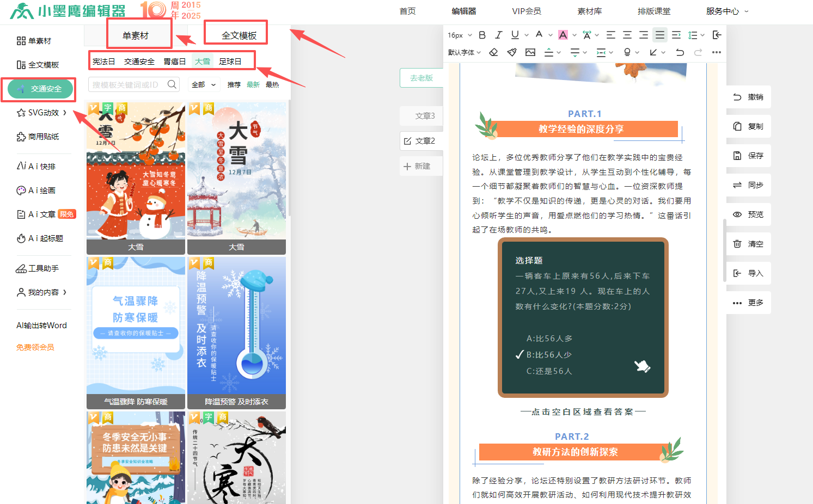Viewport: 813px width, 504px height.
Task: Click the three-dots more toolbar icon
Action: point(717,52)
